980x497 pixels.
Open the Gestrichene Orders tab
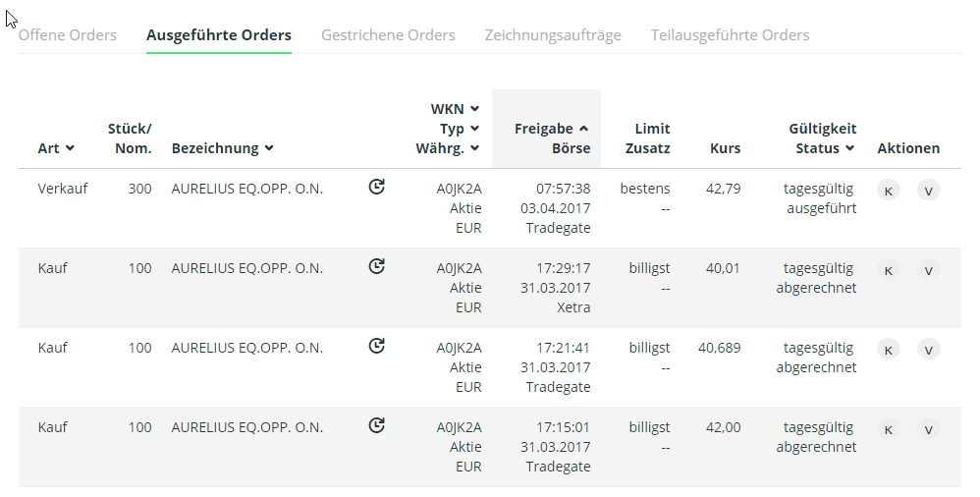coord(388,35)
